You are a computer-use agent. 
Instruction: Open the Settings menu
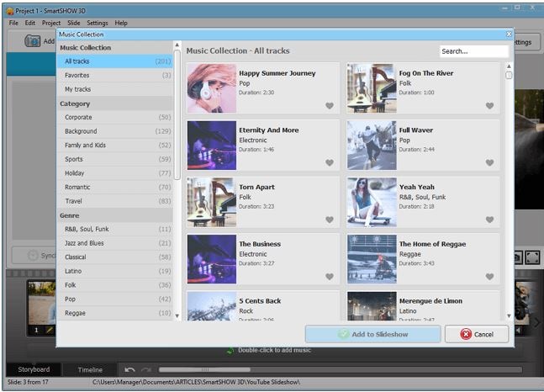point(98,23)
